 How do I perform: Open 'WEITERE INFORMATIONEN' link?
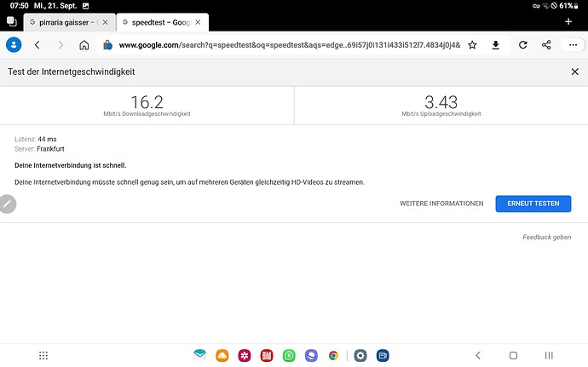click(x=441, y=204)
